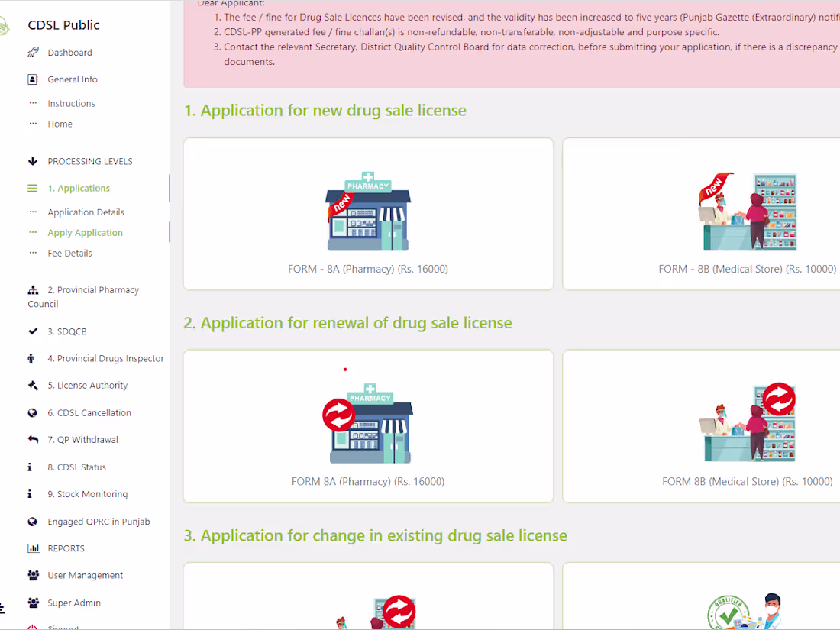
Task: Open QP Withdrawal via its arrow icon
Action: click(32, 439)
